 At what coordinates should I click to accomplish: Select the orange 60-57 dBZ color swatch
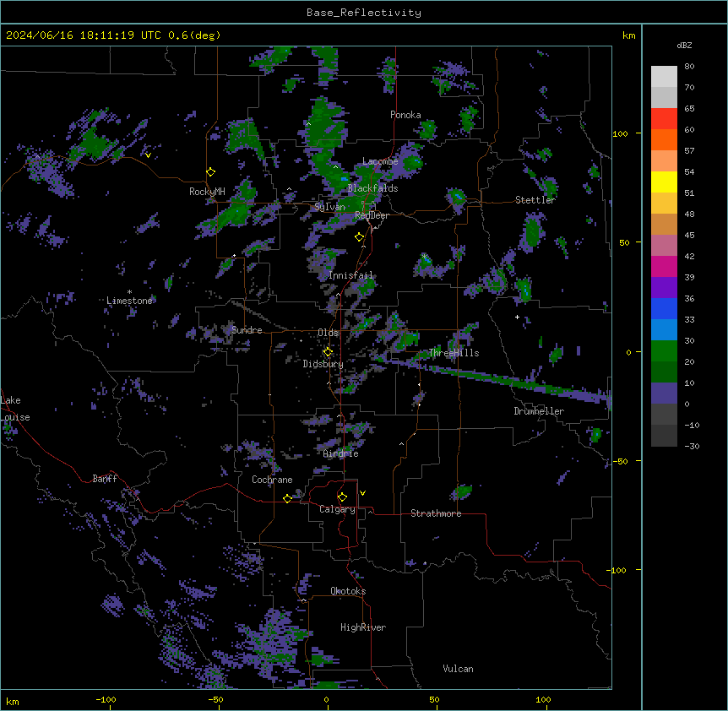click(x=664, y=139)
